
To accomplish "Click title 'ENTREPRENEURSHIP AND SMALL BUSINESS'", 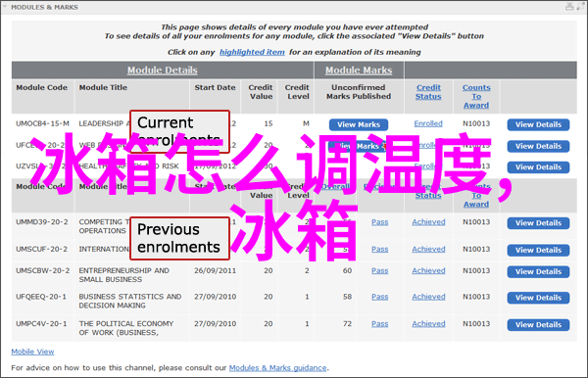I will coord(123,275).
